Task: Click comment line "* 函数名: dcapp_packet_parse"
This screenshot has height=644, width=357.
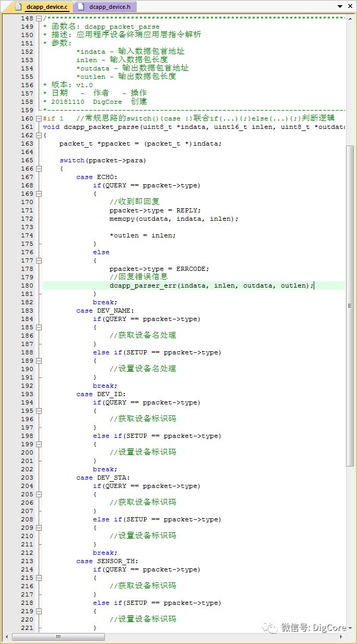Action: [x=101, y=27]
